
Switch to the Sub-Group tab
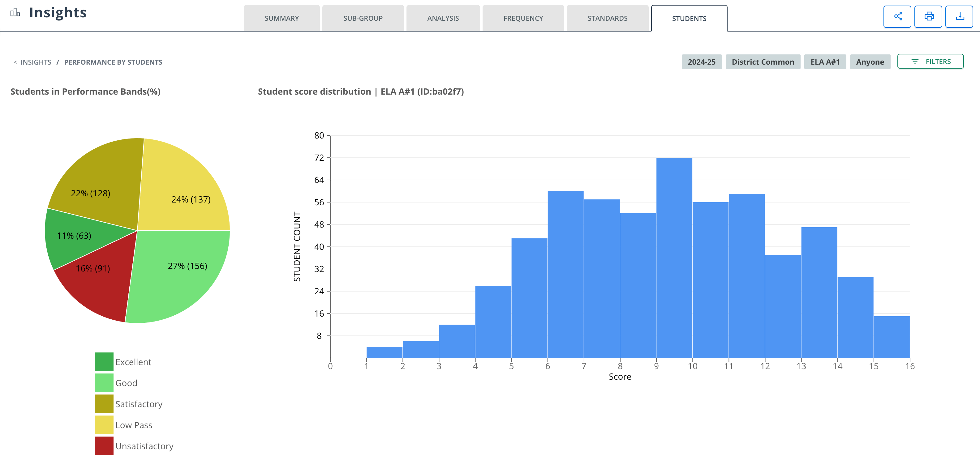[x=363, y=18]
